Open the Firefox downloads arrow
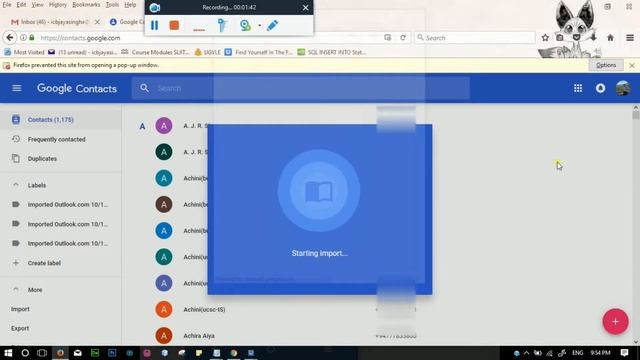Viewport: 640px width, 360px height. [x=593, y=38]
